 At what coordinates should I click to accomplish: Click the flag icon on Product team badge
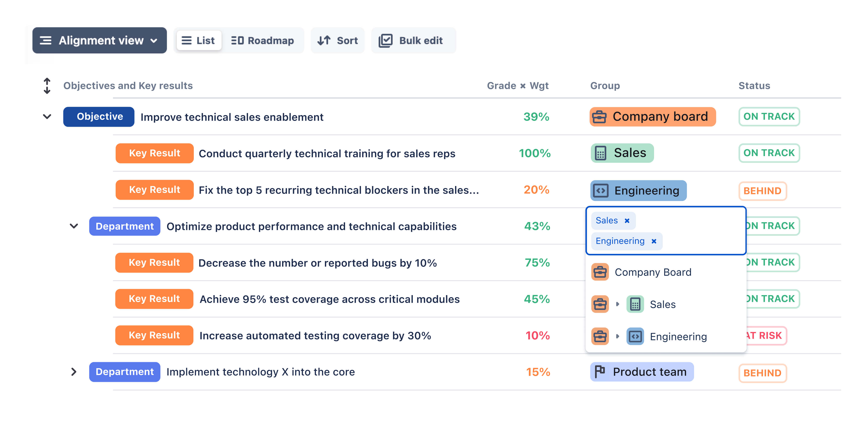click(x=600, y=371)
